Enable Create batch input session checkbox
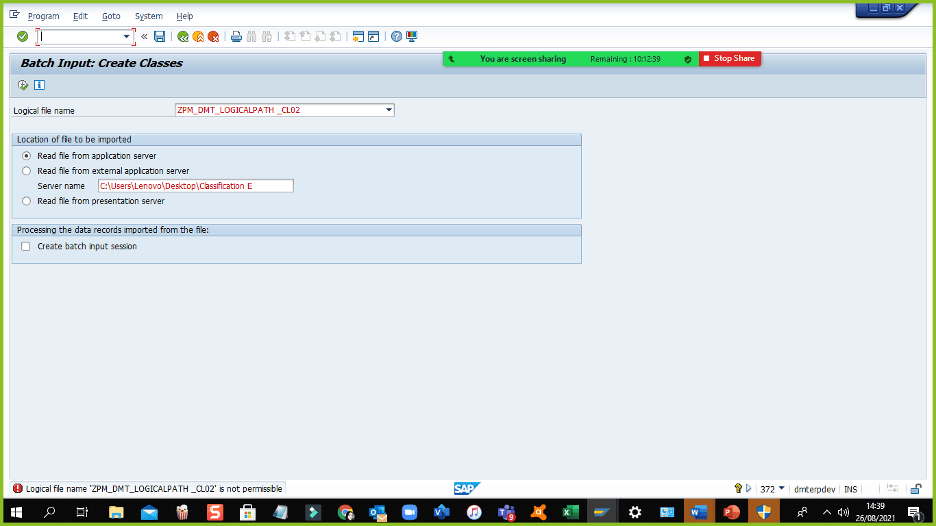This screenshot has height=526, width=936. coord(27,246)
